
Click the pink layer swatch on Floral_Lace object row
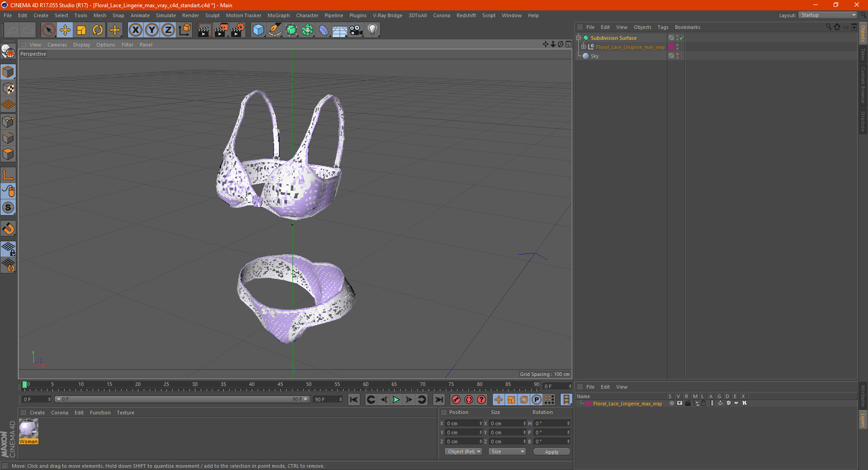tap(671, 47)
